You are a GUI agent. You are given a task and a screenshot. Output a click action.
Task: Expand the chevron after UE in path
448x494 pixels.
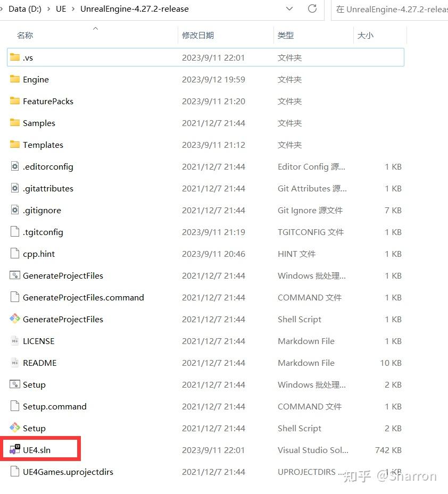tap(73, 9)
